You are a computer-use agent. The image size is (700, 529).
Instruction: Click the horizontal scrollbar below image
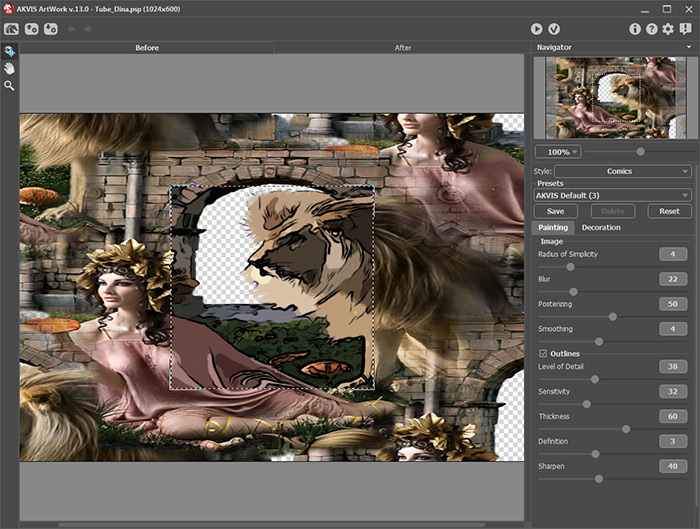click(271, 525)
